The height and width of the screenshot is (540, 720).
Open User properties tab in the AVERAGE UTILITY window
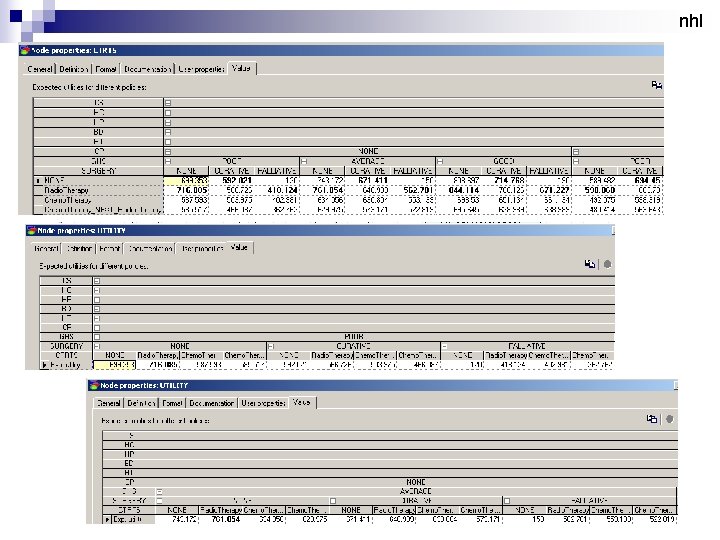(x=264, y=403)
